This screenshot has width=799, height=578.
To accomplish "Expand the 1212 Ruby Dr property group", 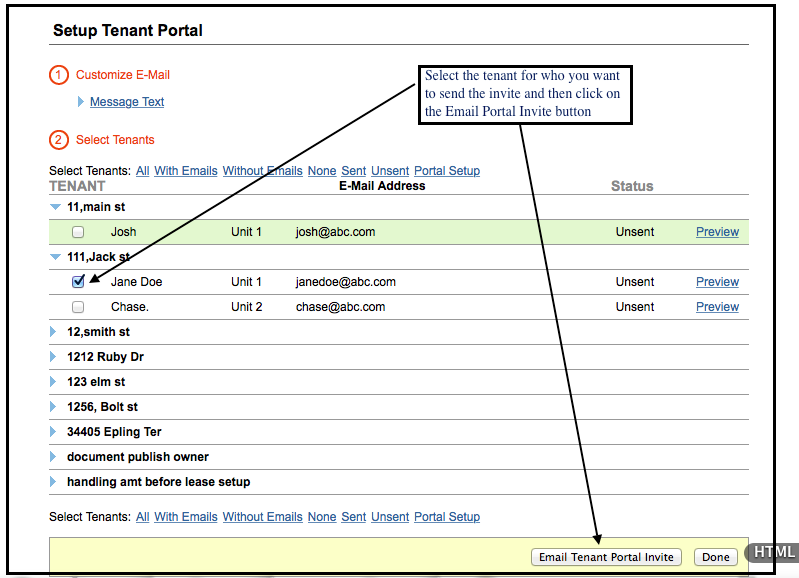I will 53,357.
